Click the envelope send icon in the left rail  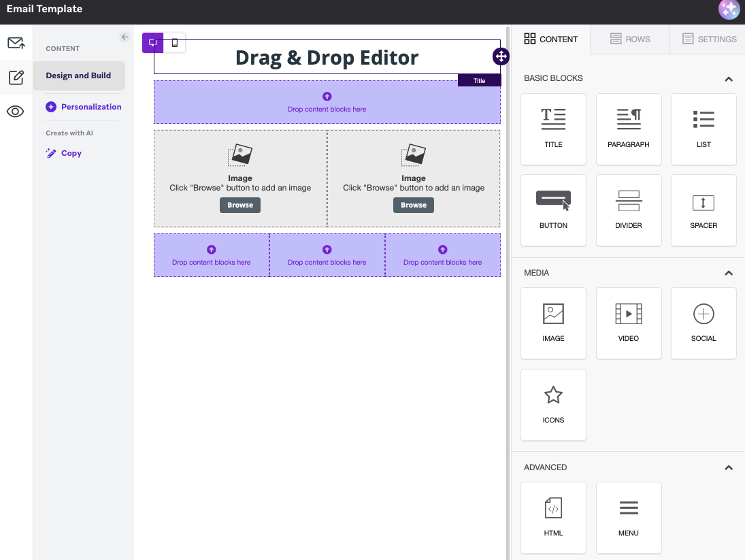(x=16, y=43)
